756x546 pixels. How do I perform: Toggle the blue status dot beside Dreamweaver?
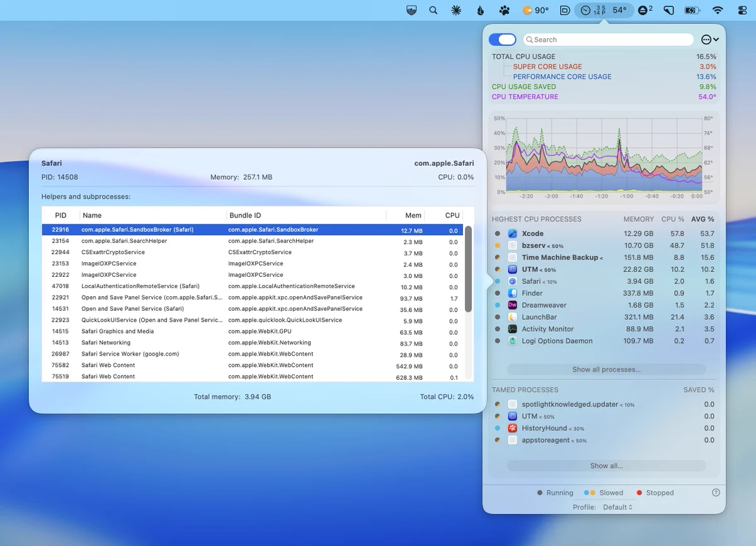[x=498, y=305]
